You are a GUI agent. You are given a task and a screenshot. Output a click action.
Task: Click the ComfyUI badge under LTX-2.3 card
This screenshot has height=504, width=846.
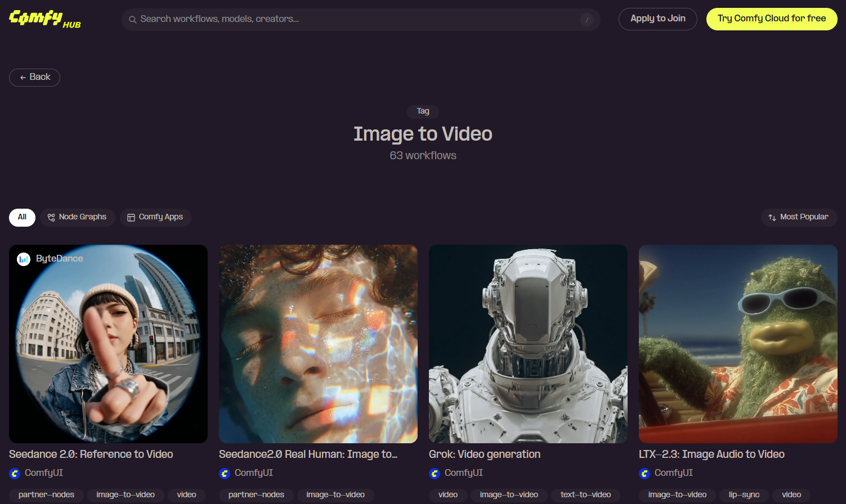[644, 474]
